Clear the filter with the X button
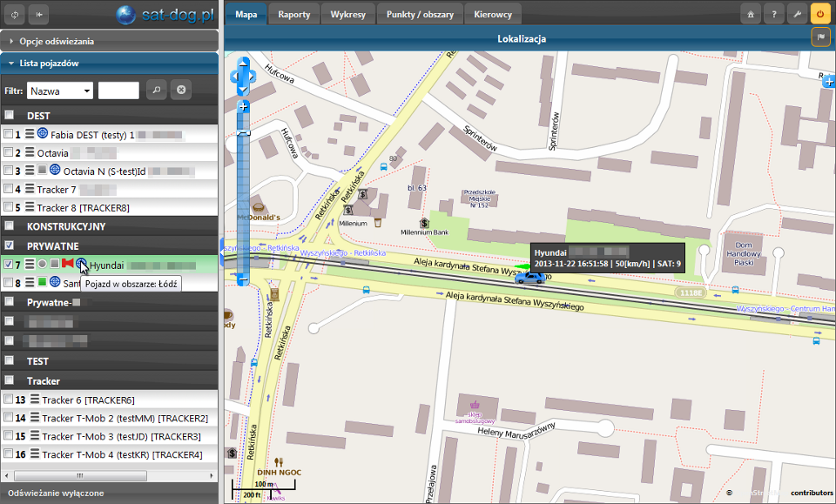 (180, 90)
